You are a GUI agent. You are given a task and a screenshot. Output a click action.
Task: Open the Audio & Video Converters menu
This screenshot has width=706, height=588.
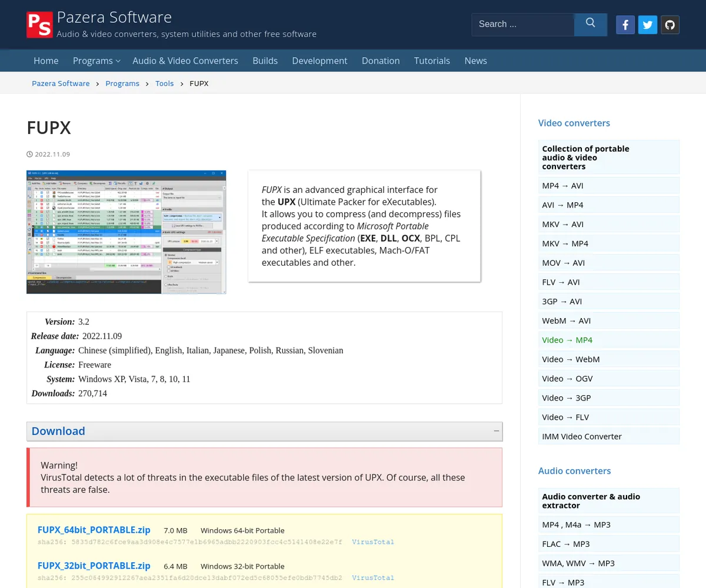(185, 61)
